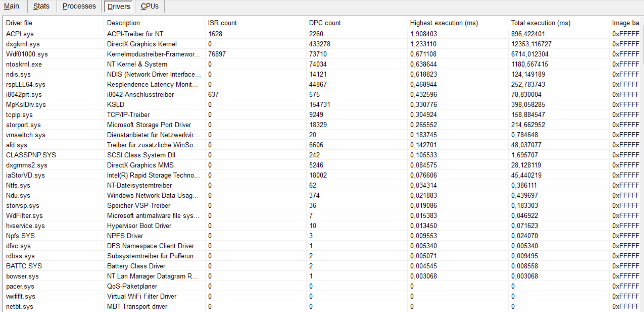Select the rspLLL64.sys driver row
This screenshot has width=644, height=312.
(x=25, y=84)
